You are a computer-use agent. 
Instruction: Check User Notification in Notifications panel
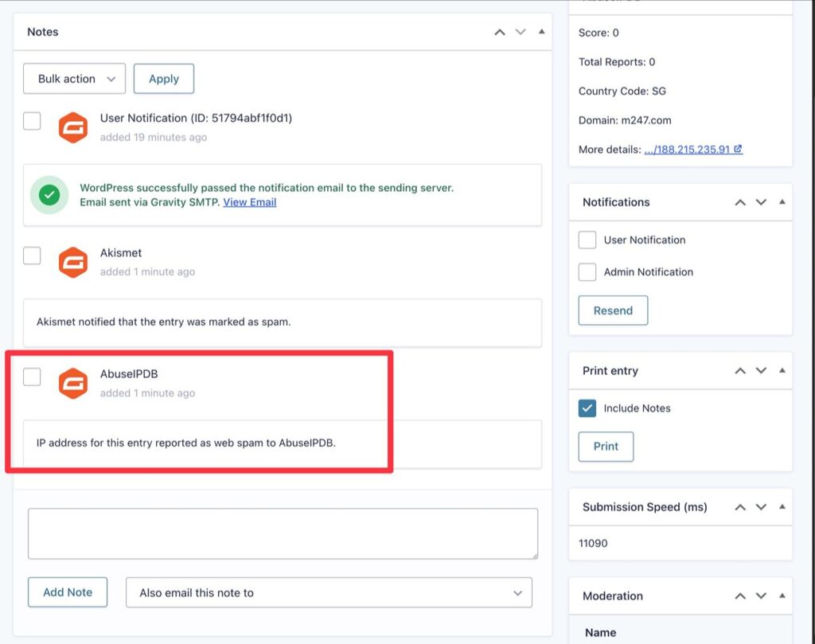point(587,240)
